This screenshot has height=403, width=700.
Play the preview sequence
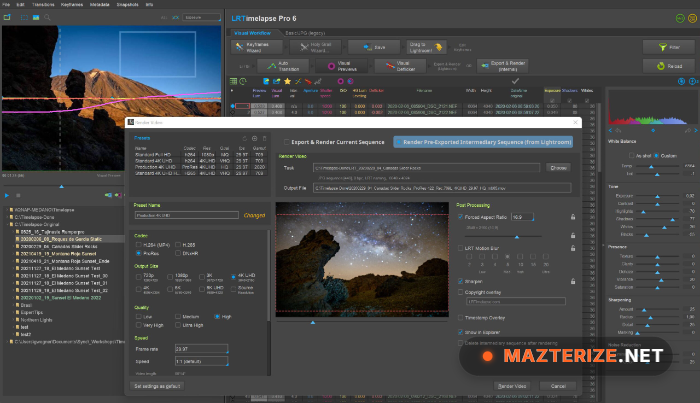(x=7, y=195)
